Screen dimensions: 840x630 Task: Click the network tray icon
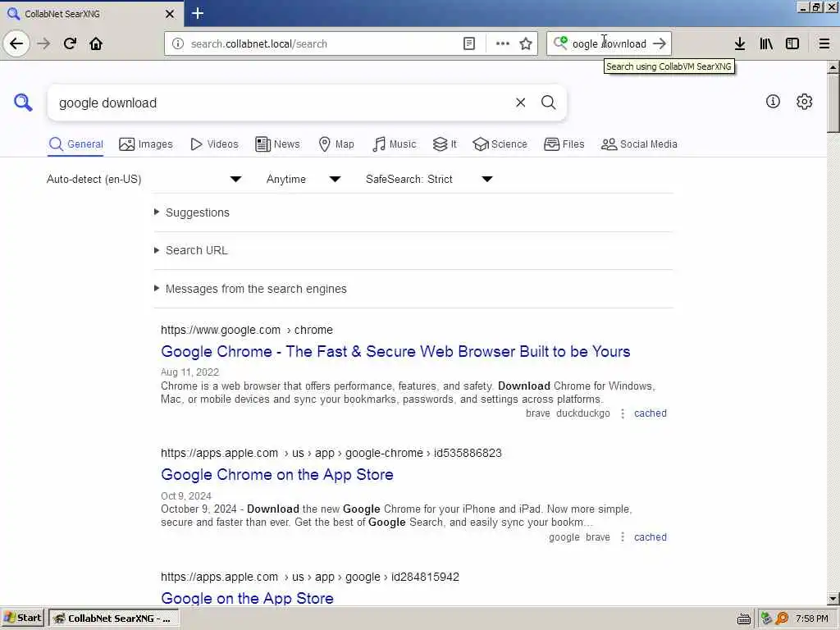[767, 619]
